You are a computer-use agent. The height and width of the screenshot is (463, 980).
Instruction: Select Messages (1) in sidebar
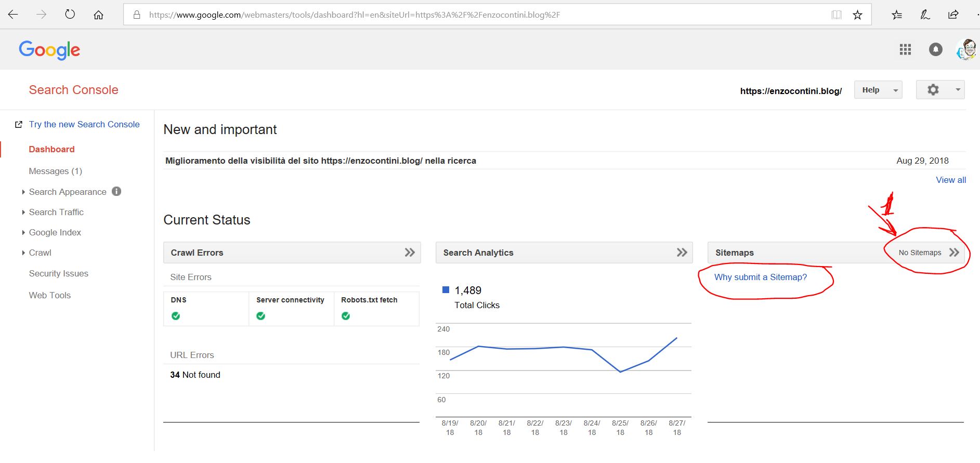coord(55,171)
